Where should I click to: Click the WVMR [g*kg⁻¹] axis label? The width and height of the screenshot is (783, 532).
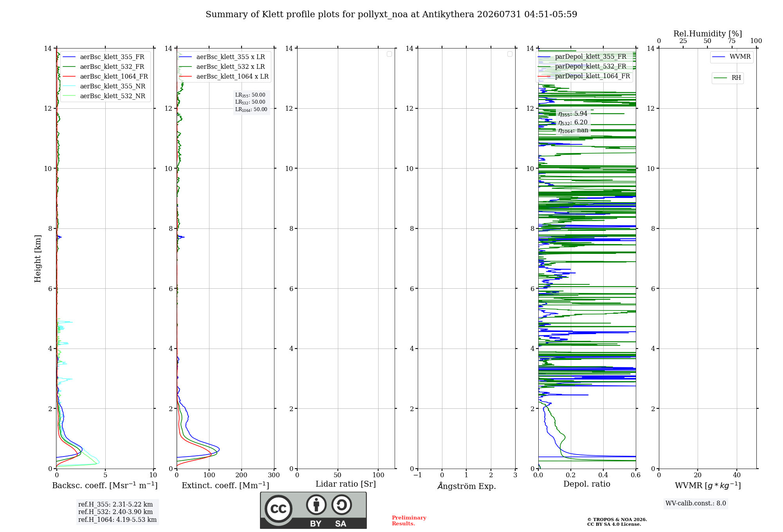pos(708,485)
